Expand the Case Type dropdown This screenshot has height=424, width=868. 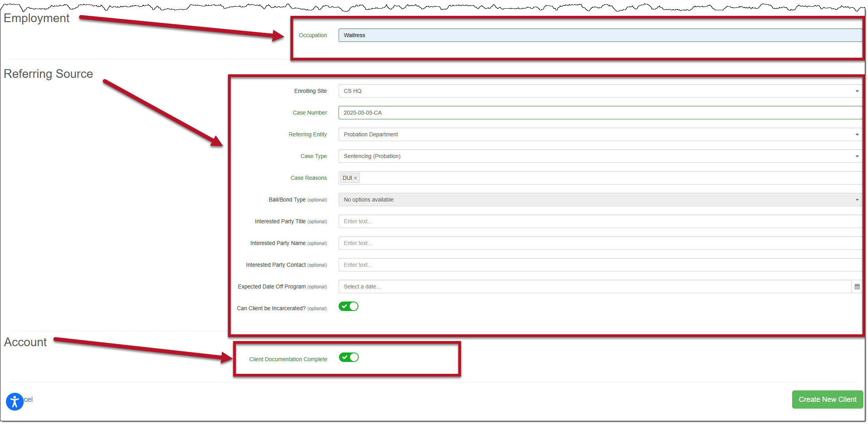click(600, 156)
